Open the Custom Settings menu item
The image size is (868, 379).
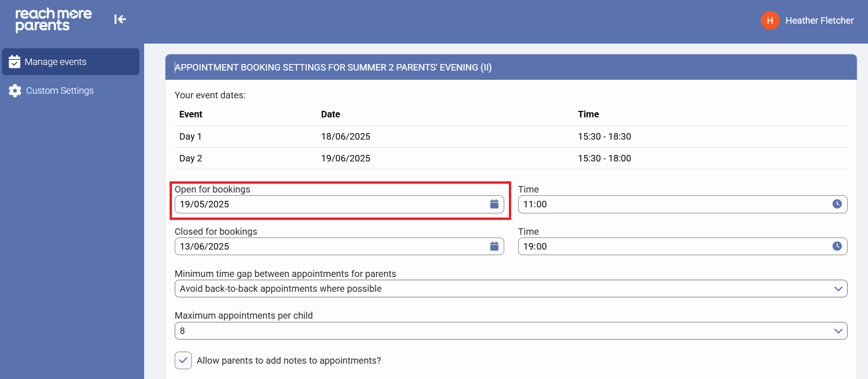tap(60, 90)
